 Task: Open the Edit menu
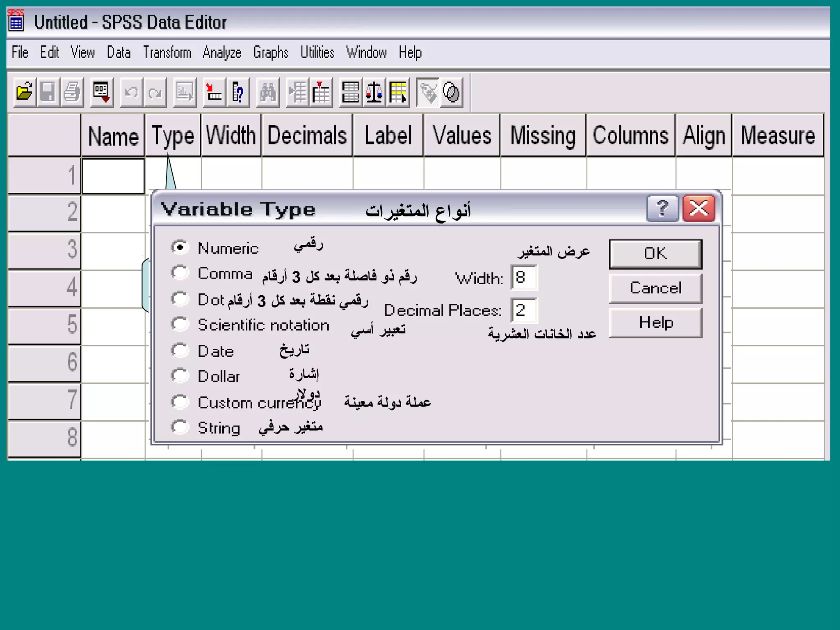click(x=49, y=52)
